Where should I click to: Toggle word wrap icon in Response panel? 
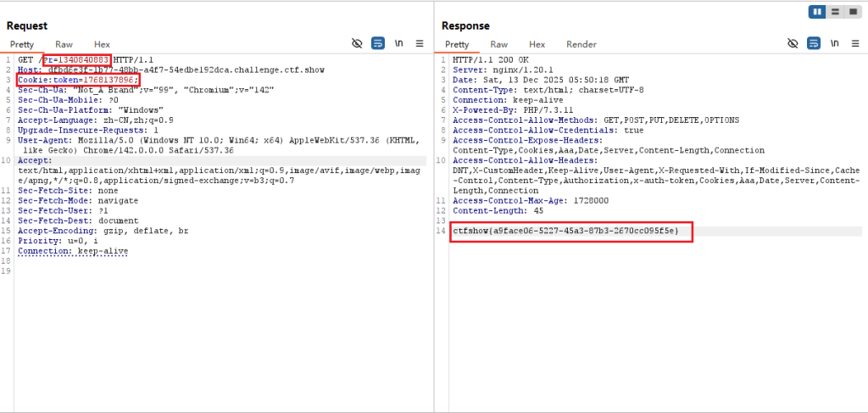[x=814, y=43]
